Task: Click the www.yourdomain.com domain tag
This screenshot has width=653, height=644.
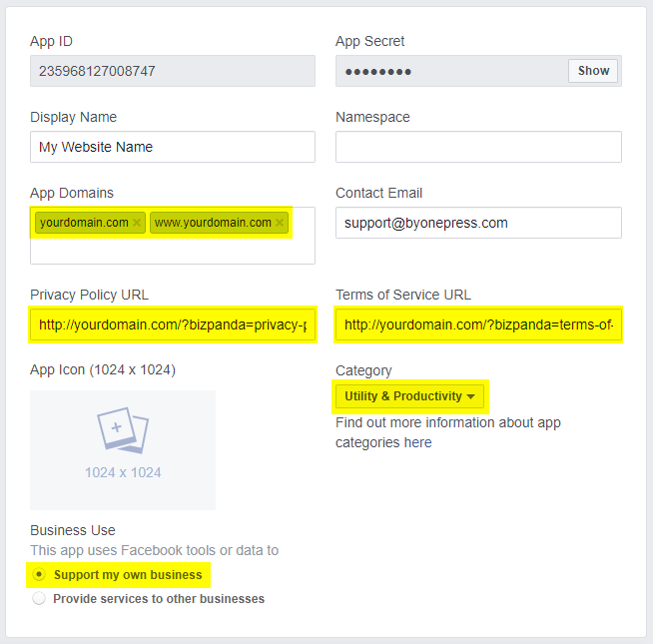Action: [x=213, y=223]
